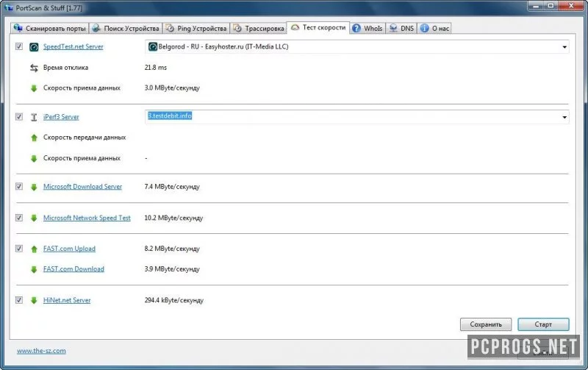Expand the iPerf3 server dropdown arrow
Screen dimensions: 588x370
(x=564, y=118)
